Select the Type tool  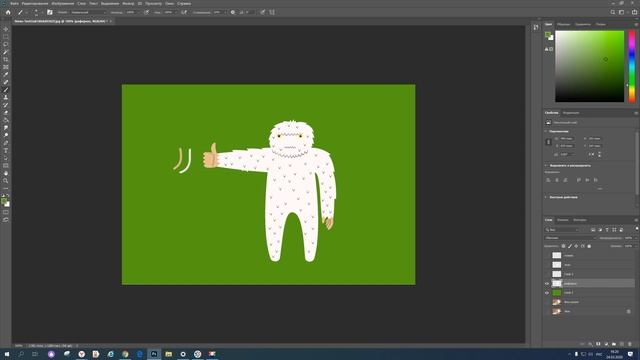coord(6,151)
